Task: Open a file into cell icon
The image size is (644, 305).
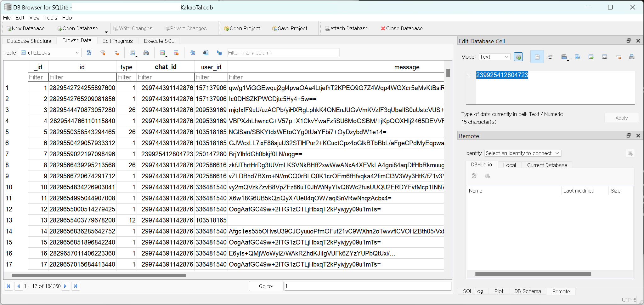Action: 564,57
